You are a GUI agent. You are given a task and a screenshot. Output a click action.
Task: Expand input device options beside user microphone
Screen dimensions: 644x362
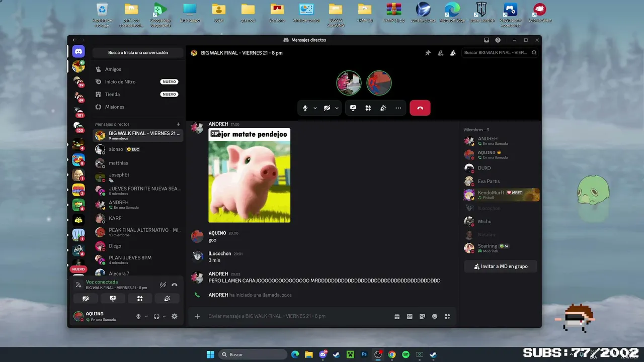coord(146,316)
